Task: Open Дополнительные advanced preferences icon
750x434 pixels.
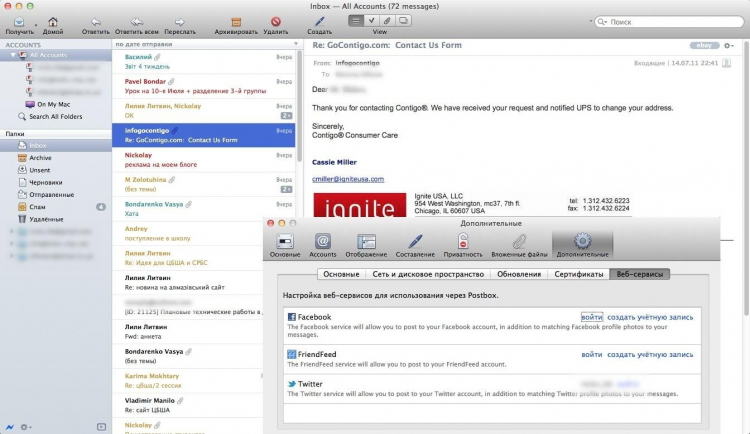Action: [x=583, y=246]
